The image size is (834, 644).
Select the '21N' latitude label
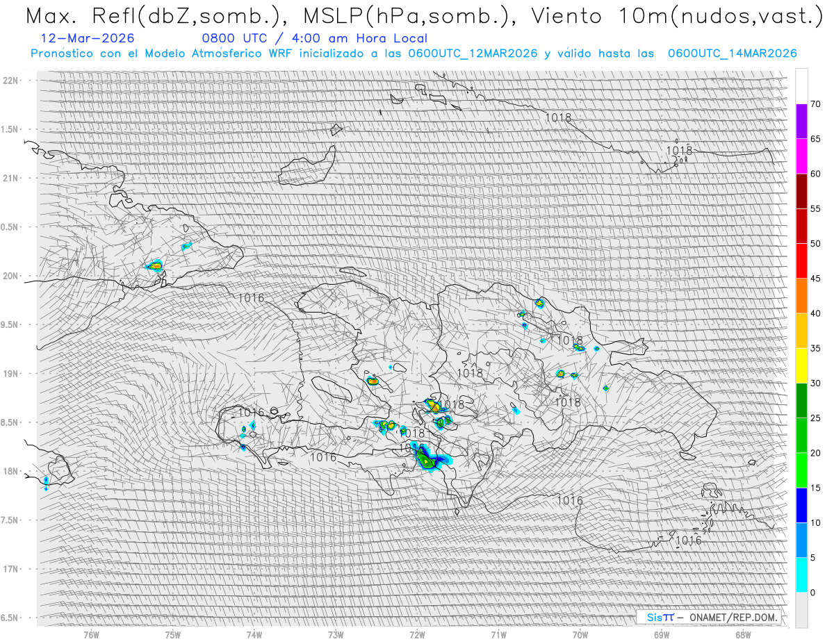pyautogui.click(x=11, y=178)
